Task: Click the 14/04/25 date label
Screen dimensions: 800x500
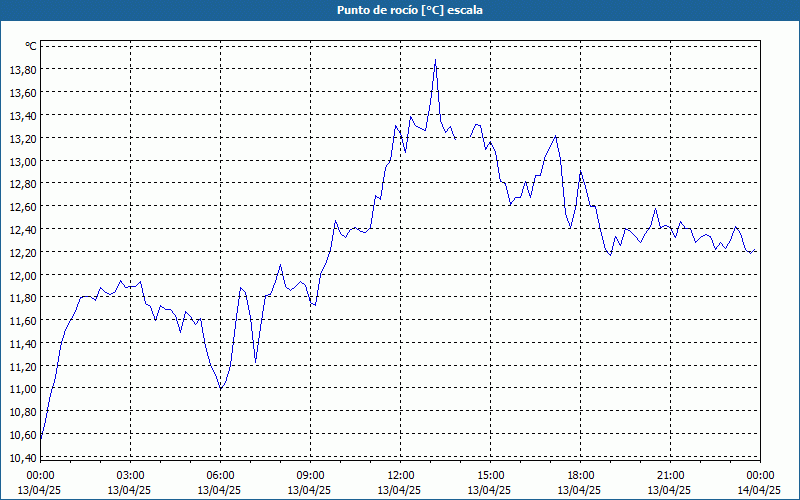Action: tap(759, 490)
